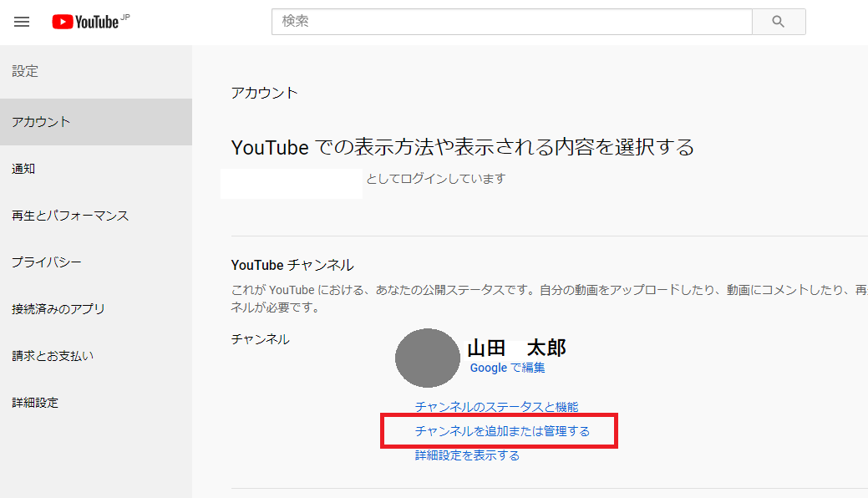Image resolution: width=868 pixels, height=498 pixels.
Task: Open 再生とパフォーマンス settings
Action: click(96, 216)
